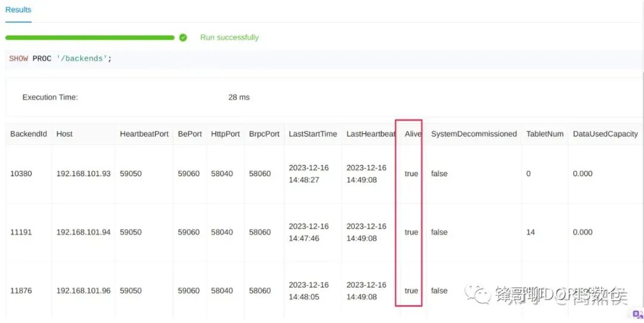Click HttpPort 58040 in row 11876
The height and width of the screenshot is (323, 644).
[x=222, y=291]
